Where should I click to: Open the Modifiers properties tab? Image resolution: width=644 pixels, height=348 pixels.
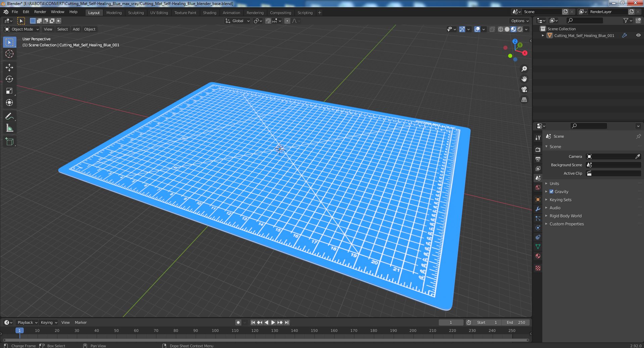point(538,209)
